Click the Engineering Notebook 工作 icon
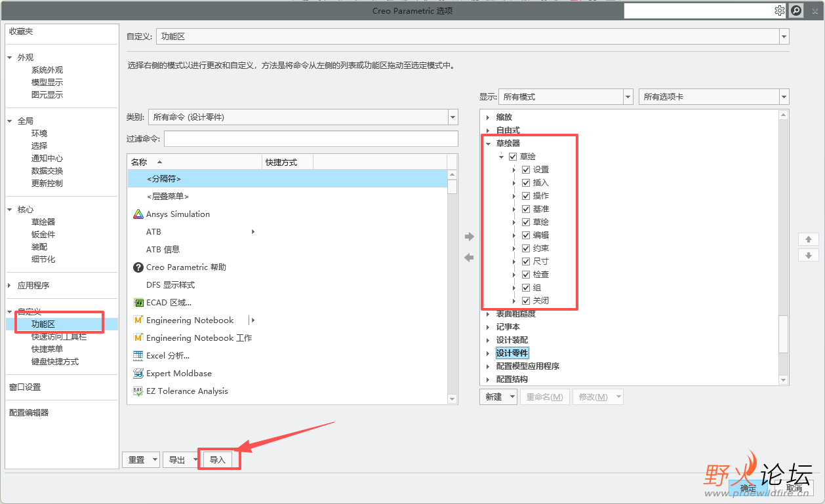 138,338
